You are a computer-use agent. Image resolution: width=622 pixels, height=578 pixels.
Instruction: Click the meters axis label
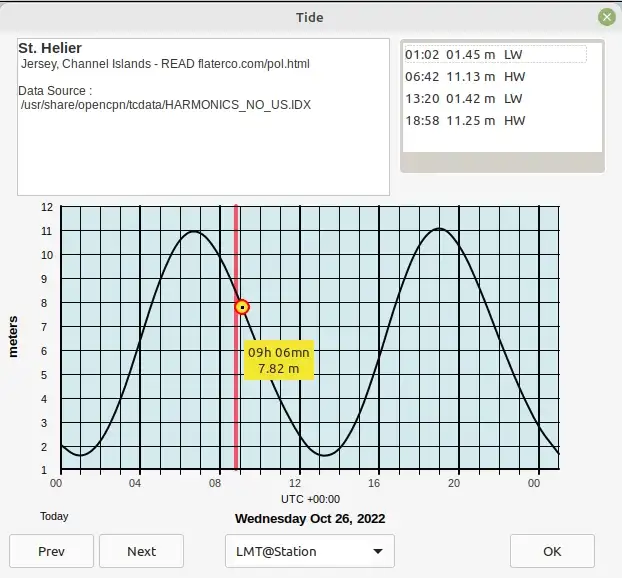[x=13, y=337]
